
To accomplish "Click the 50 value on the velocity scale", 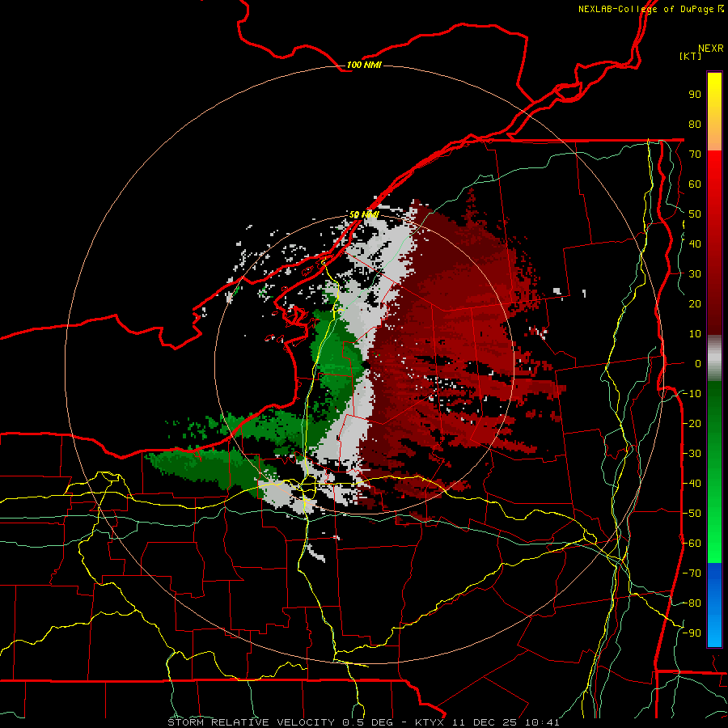I will [695, 214].
